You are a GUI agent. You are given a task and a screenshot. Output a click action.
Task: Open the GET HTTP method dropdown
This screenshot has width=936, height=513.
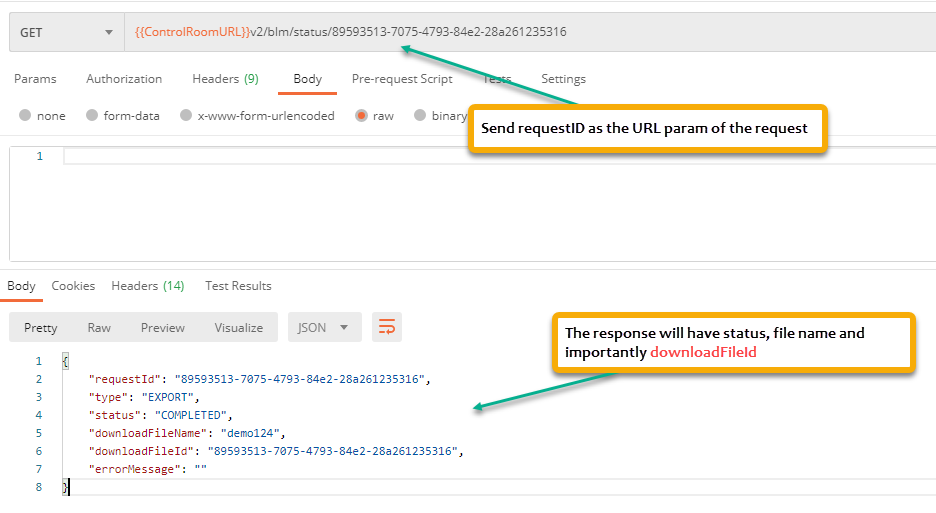click(x=67, y=32)
